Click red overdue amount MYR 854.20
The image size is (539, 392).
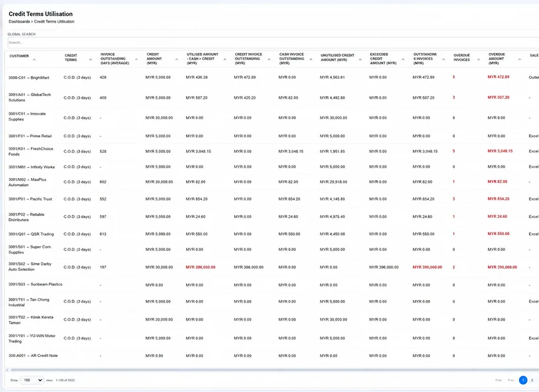(499, 199)
